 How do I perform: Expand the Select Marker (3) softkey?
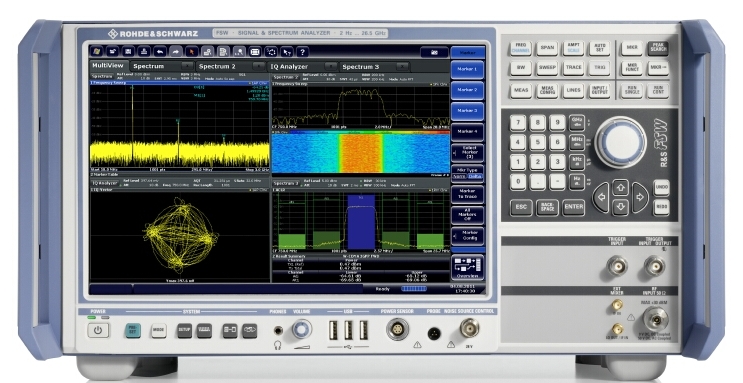coord(468,153)
